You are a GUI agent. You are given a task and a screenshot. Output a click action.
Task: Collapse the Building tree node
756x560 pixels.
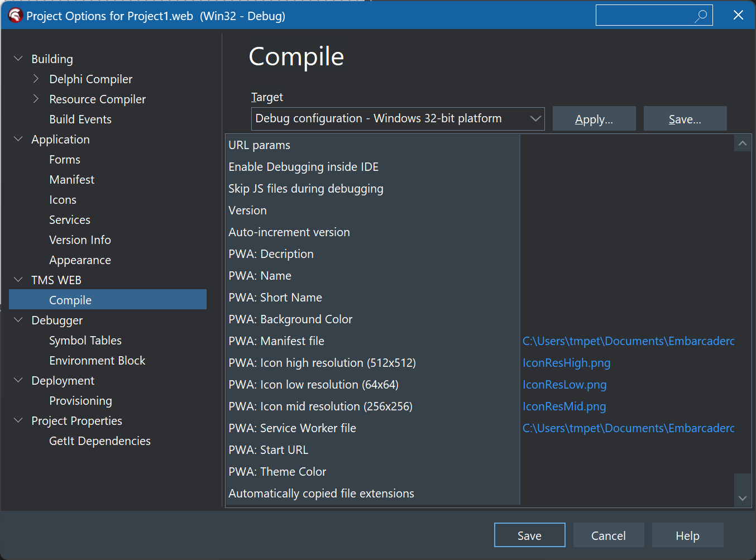pos(18,59)
